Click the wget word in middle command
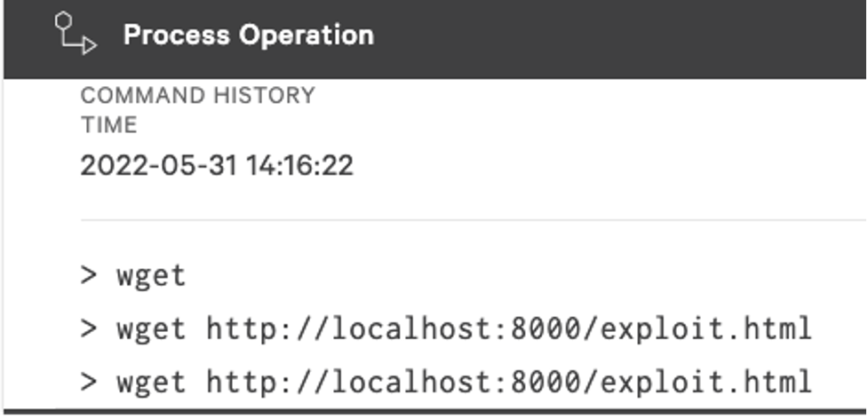 click(x=151, y=329)
